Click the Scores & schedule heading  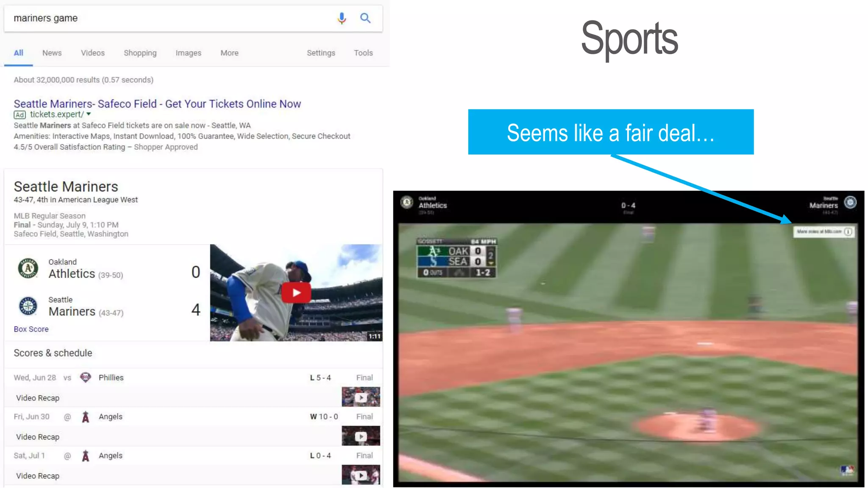coord(53,353)
